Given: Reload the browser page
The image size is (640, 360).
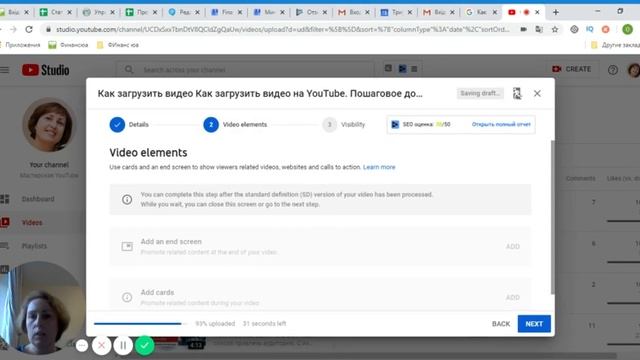Looking at the screenshot, I should [x=29, y=29].
